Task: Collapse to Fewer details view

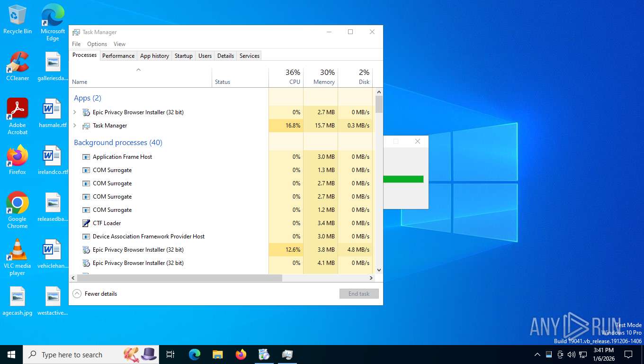Action: 95,294
